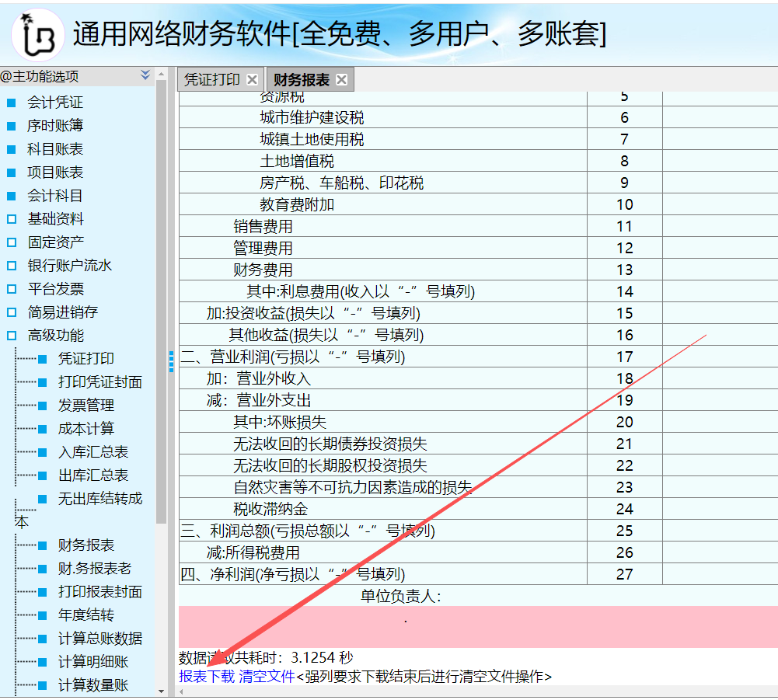Collapse the 高级功能 group
The width and height of the screenshot is (778, 700).
pyautogui.click(x=11, y=336)
